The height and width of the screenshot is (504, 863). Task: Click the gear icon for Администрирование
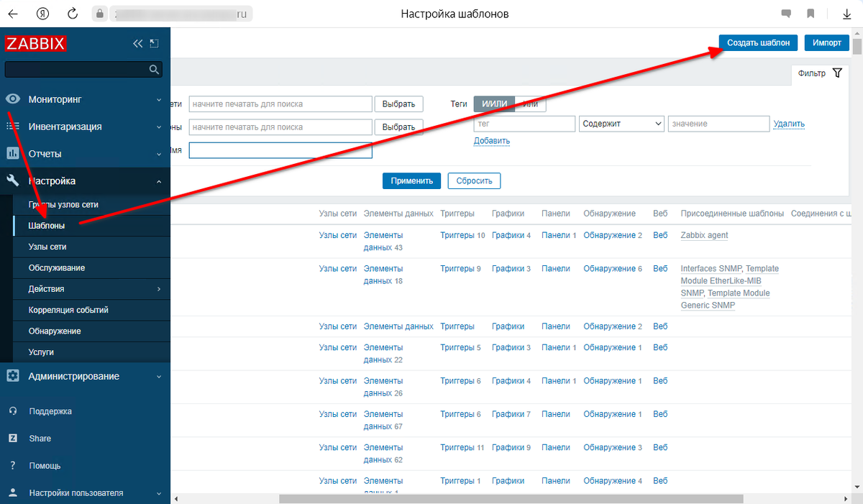[x=12, y=376]
